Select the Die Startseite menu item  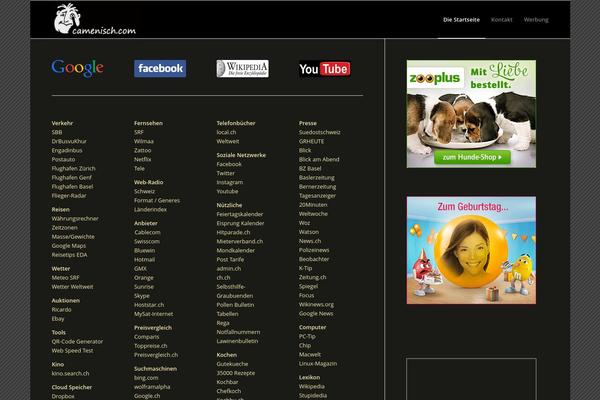click(x=461, y=20)
